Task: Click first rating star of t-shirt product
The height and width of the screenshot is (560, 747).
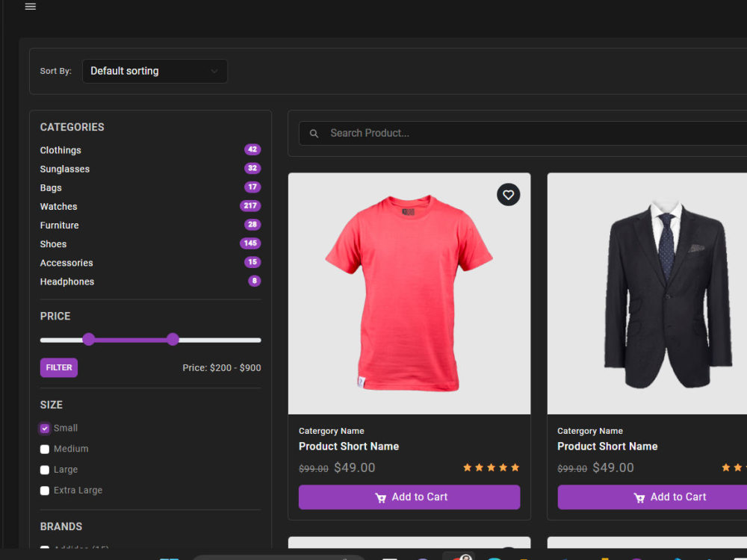Action: tap(468, 467)
